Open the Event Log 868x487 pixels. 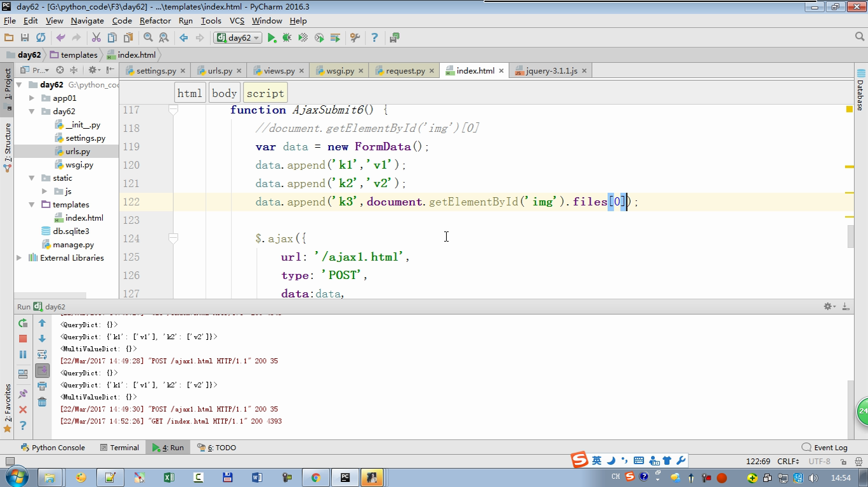(x=824, y=448)
